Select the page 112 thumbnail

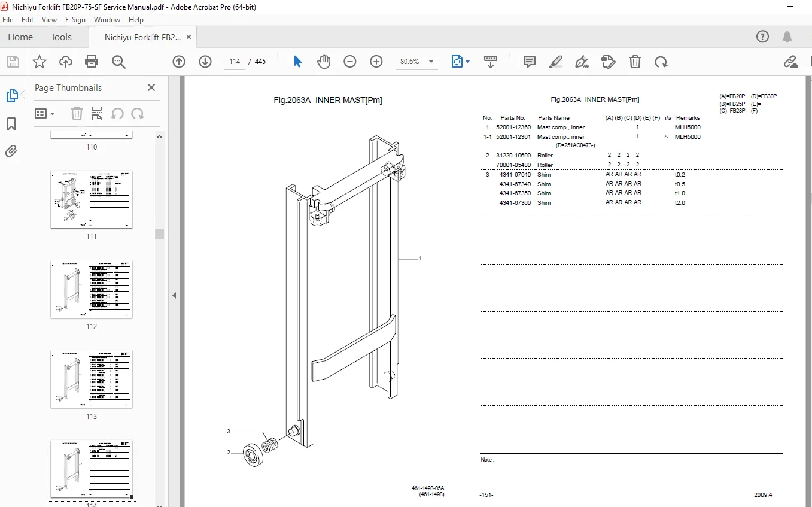point(92,289)
